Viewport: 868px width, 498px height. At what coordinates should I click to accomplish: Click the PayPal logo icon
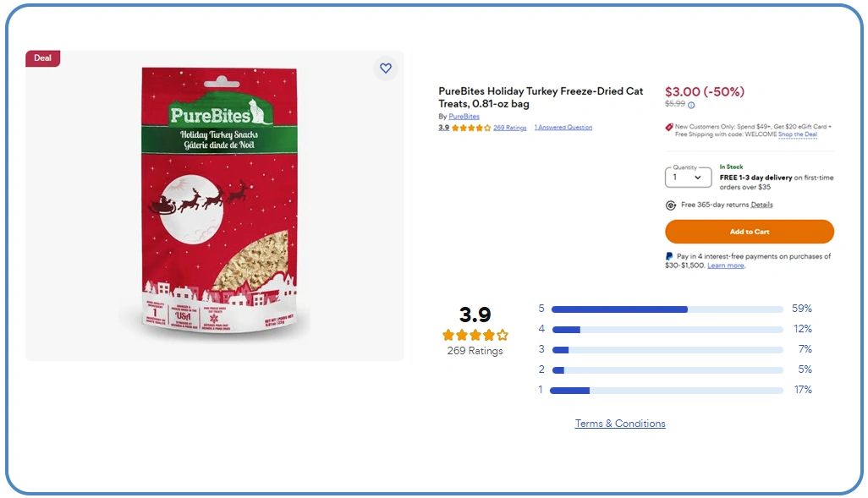pos(669,256)
